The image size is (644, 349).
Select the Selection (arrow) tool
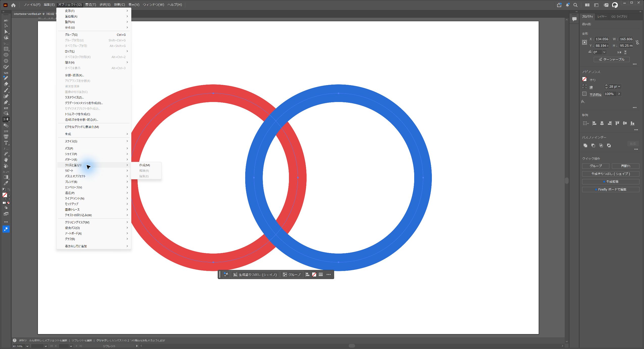tap(6, 26)
